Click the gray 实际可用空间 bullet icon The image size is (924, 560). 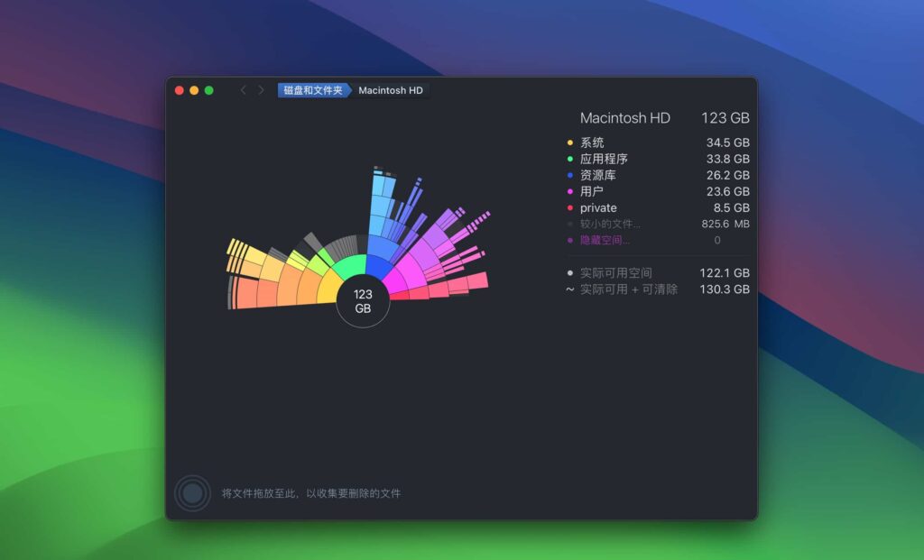[x=568, y=272]
